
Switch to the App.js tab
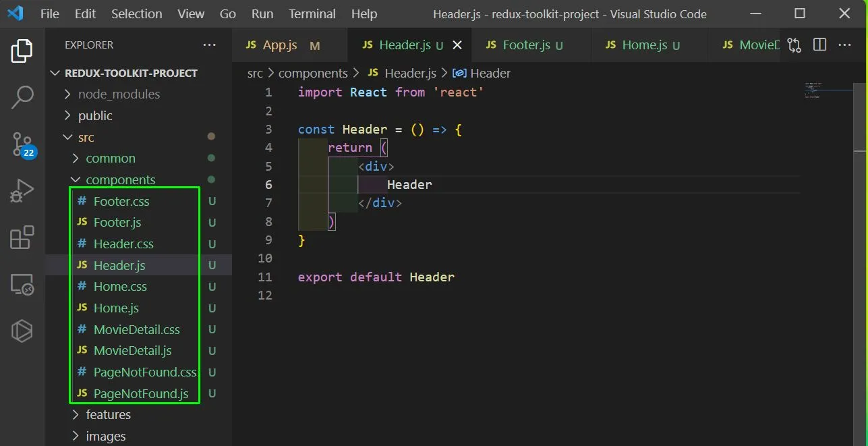point(290,45)
